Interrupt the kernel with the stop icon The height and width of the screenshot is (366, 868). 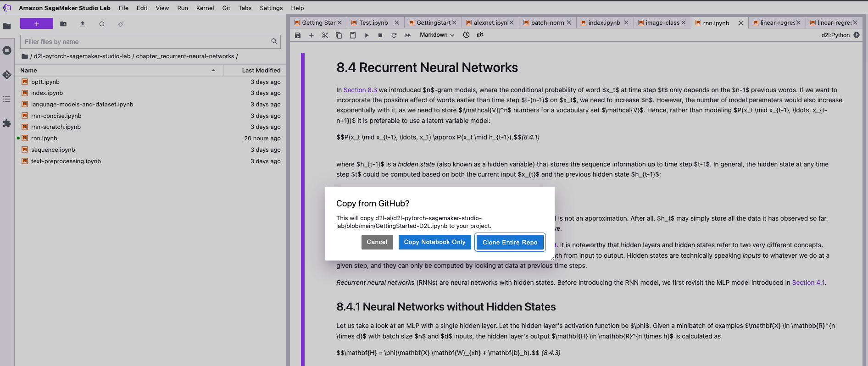click(380, 35)
